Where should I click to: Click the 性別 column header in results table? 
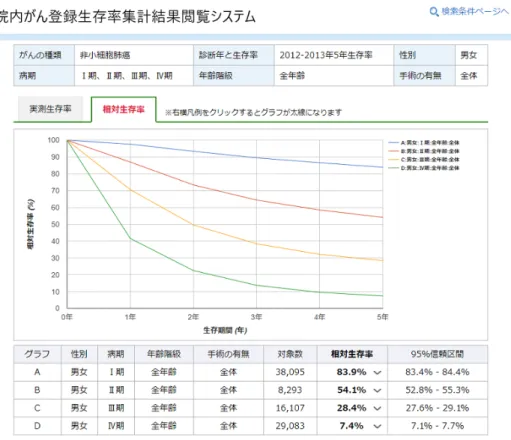(79, 354)
